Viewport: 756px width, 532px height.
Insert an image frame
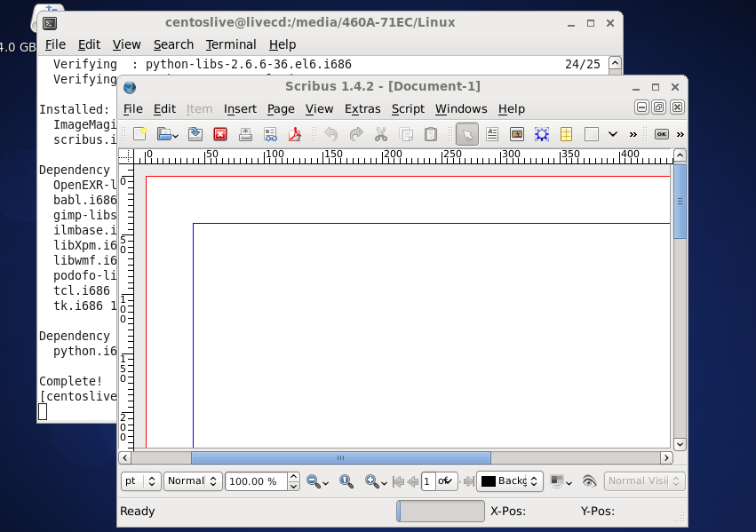pyautogui.click(x=517, y=134)
